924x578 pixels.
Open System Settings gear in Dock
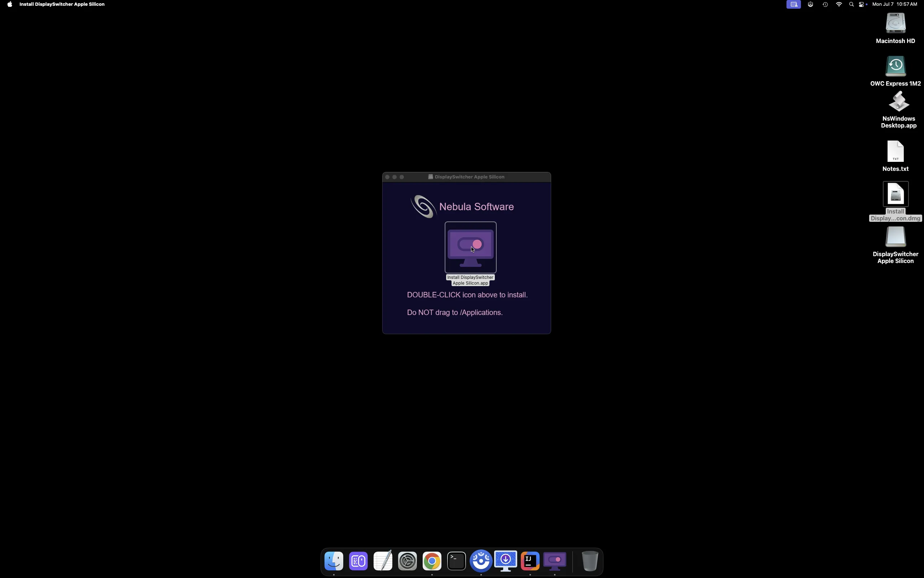[x=408, y=561]
